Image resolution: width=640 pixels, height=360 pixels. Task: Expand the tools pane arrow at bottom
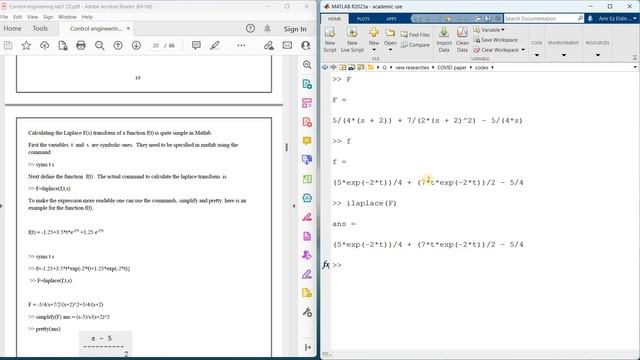click(x=307, y=347)
